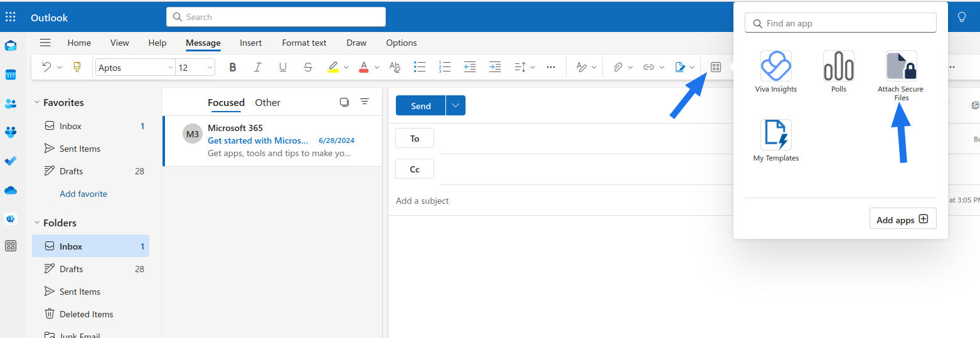Apply the red font color
980x338 pixels.
(364, 67)
